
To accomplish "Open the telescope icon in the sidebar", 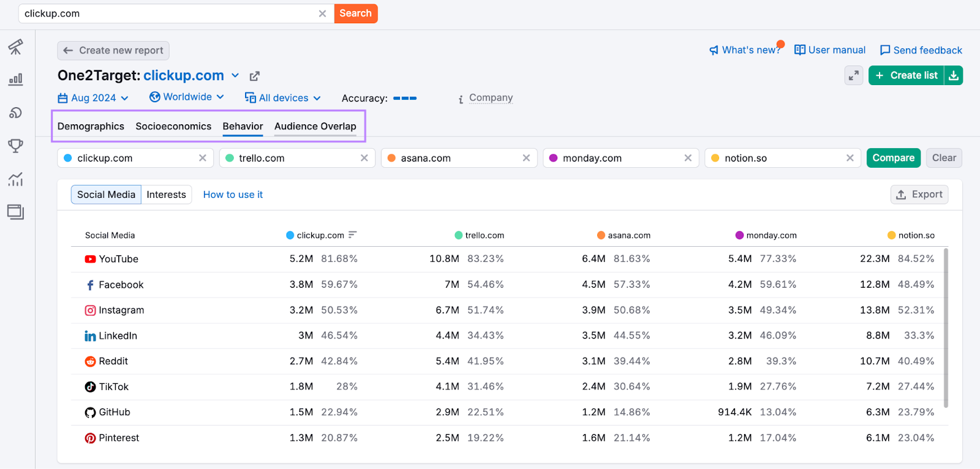I will (x=15, y=47).
